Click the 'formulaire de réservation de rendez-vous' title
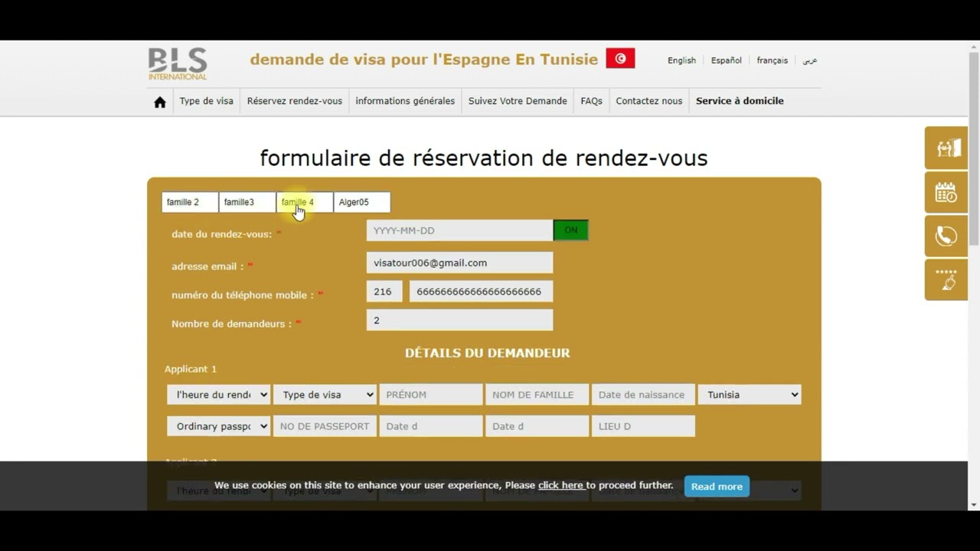 click(x=484, y=158)
